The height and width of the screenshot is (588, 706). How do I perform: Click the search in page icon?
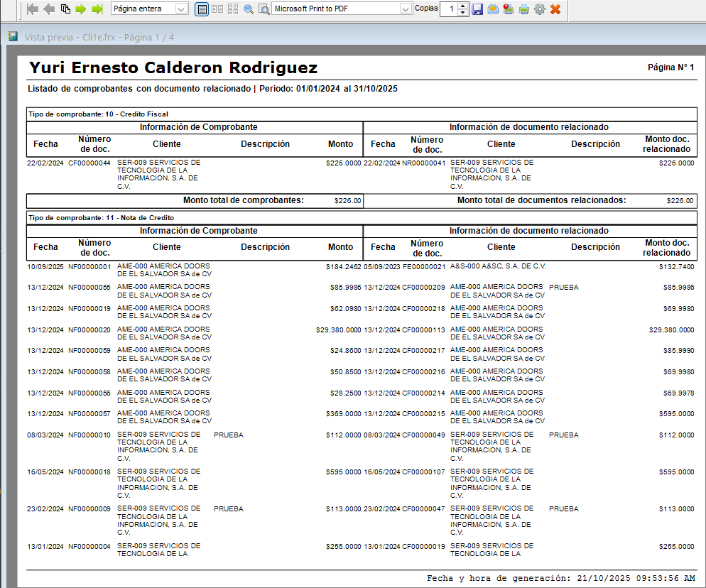tap(264, 9)
